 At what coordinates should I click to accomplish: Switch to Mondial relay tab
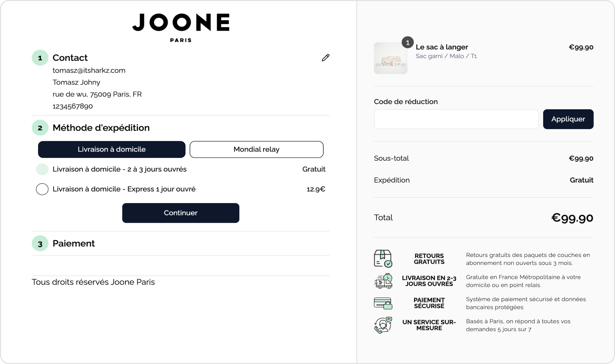click(256, 149)
